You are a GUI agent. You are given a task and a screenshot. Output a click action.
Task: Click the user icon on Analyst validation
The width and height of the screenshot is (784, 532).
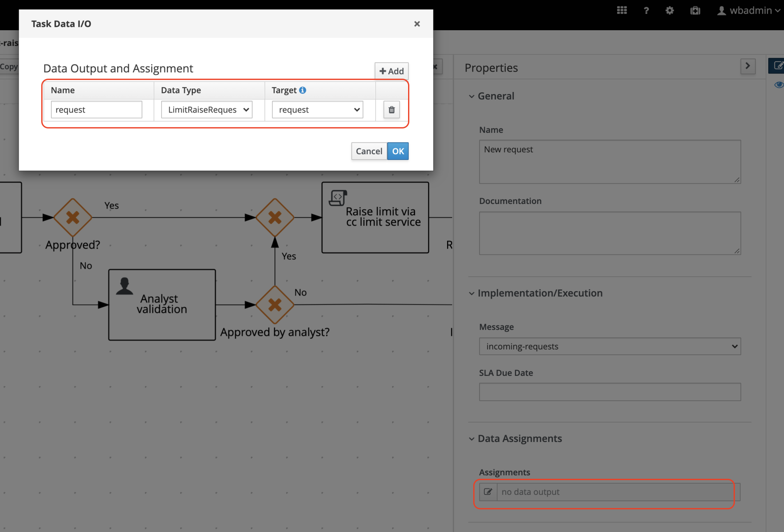click(x=124, y=286)
